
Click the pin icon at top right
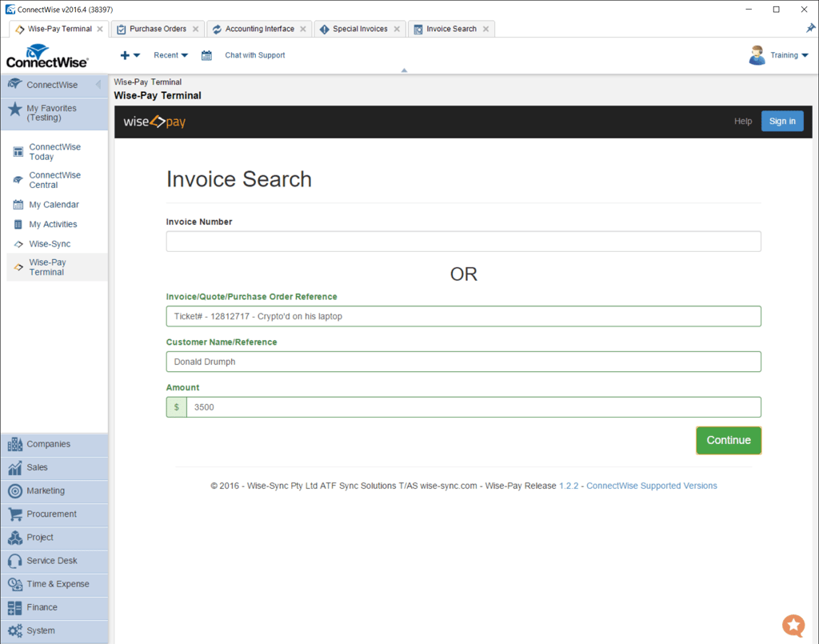coord(810,28)
